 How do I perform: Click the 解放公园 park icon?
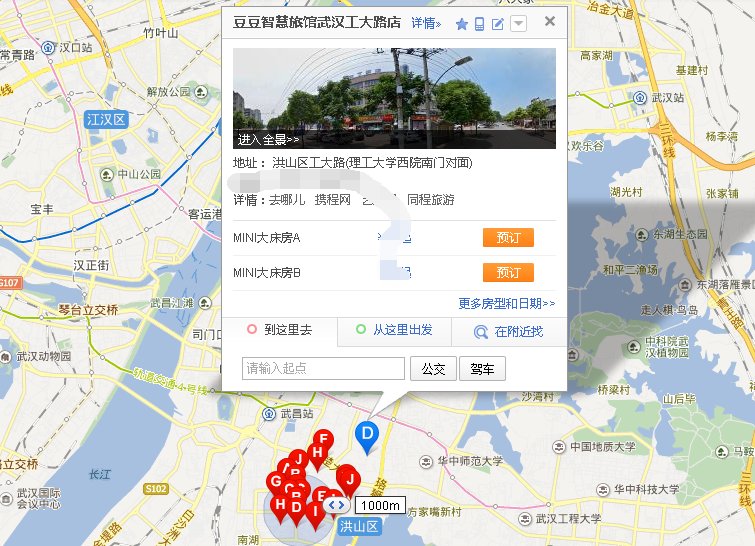(x=201, y=91)
